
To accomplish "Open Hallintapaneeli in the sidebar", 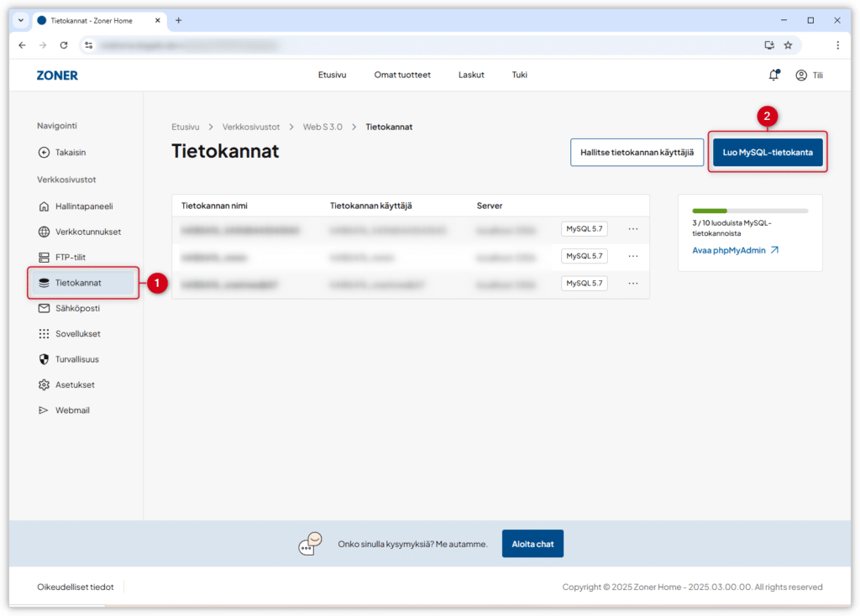I will coord(83,206).
